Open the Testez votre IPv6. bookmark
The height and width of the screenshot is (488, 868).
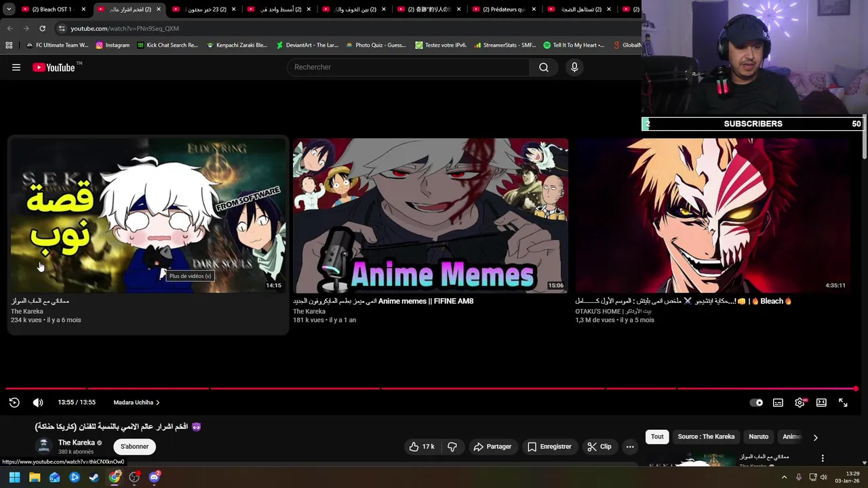(441, 45)
